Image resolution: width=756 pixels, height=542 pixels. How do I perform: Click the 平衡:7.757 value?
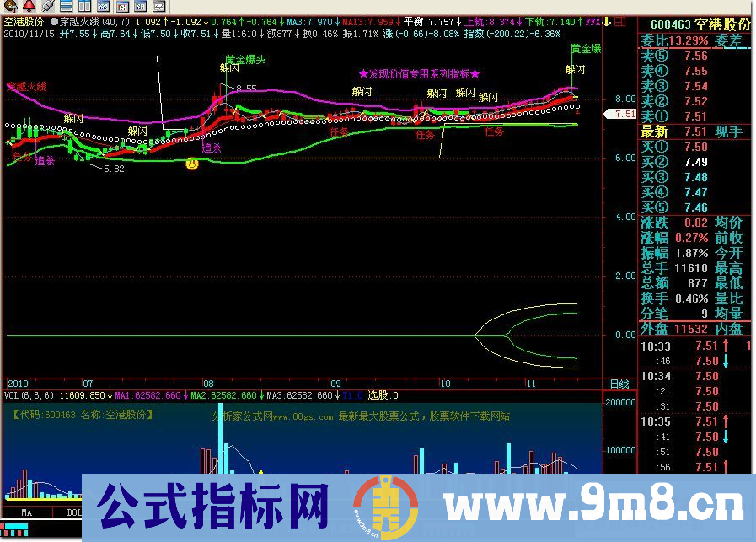[x=429, y=22]
